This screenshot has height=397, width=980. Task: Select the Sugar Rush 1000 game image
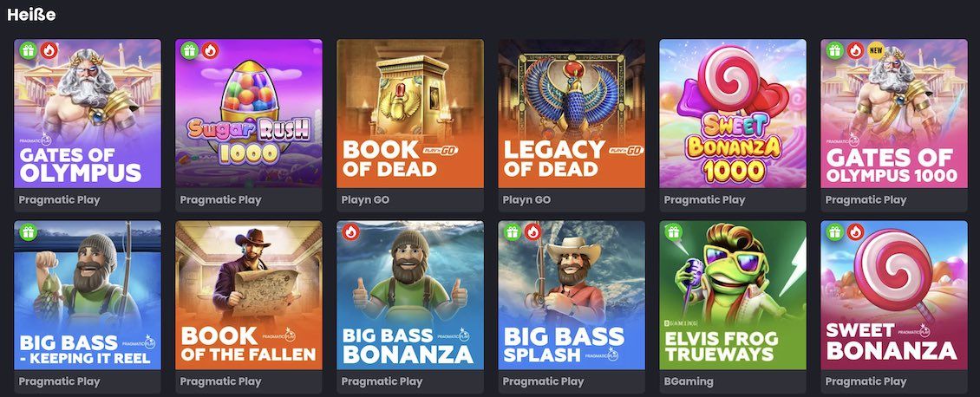(x=249, y=114)
